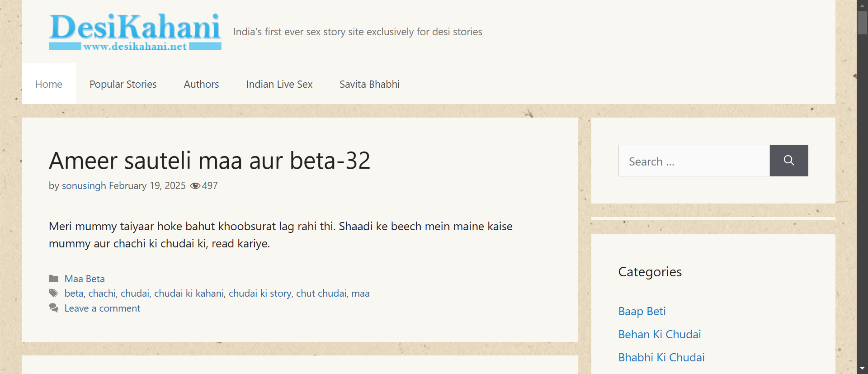Open the Authors menu item

pos(201,84)
